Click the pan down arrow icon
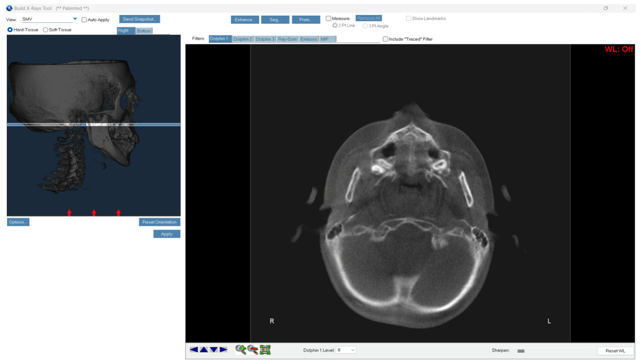Screen dimensions: 640x364 pyautogui.click(x=214, y=350)
